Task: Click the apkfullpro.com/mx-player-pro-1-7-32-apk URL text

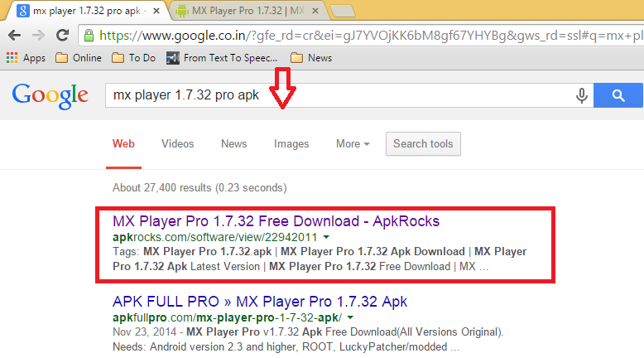Action: (x=227, y=317)
